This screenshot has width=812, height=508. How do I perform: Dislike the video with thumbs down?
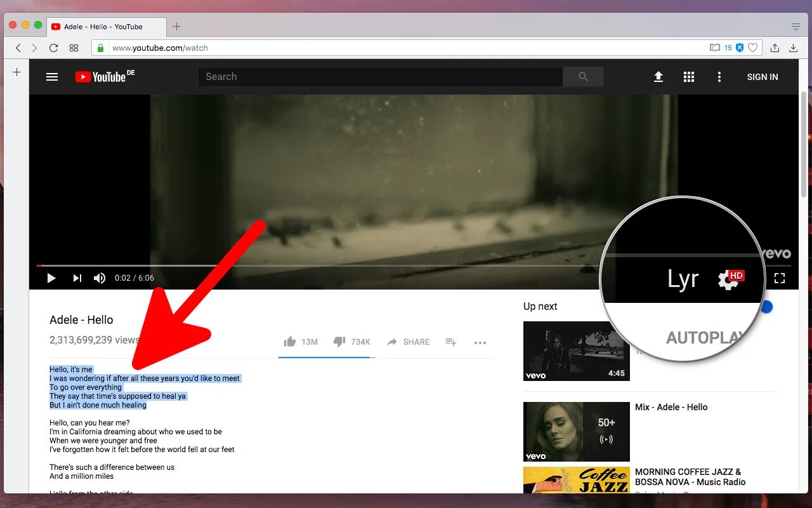(x=351, y=342)
